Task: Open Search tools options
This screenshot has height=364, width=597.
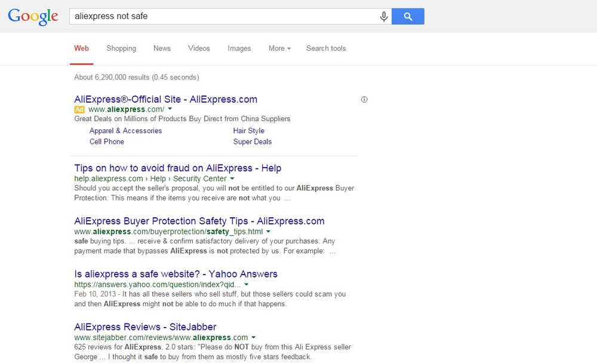Action: click(326, 48)
